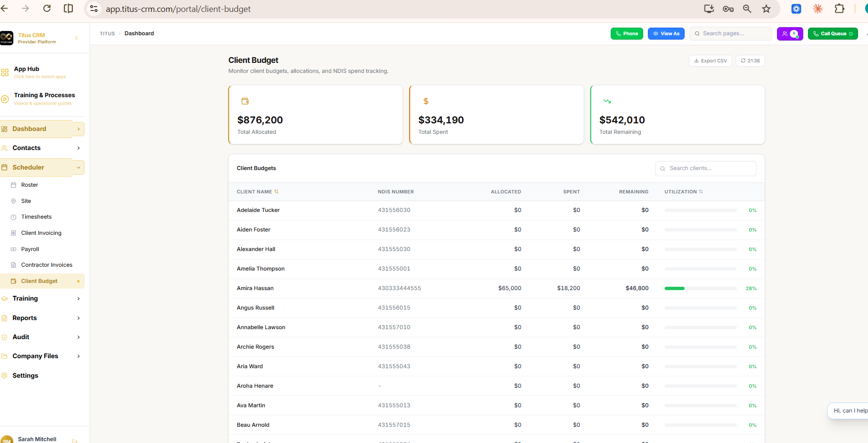Sort by Client Name column

[258, 192]
